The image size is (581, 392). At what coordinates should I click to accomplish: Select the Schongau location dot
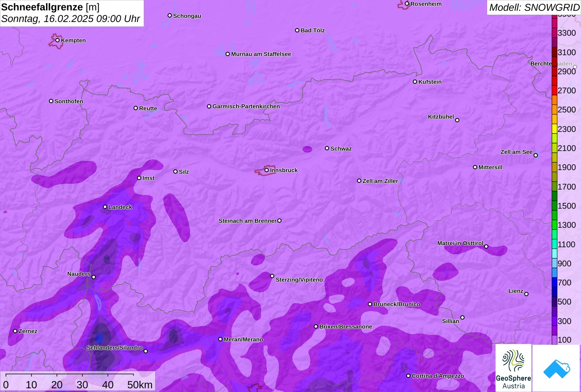[170, 16]
